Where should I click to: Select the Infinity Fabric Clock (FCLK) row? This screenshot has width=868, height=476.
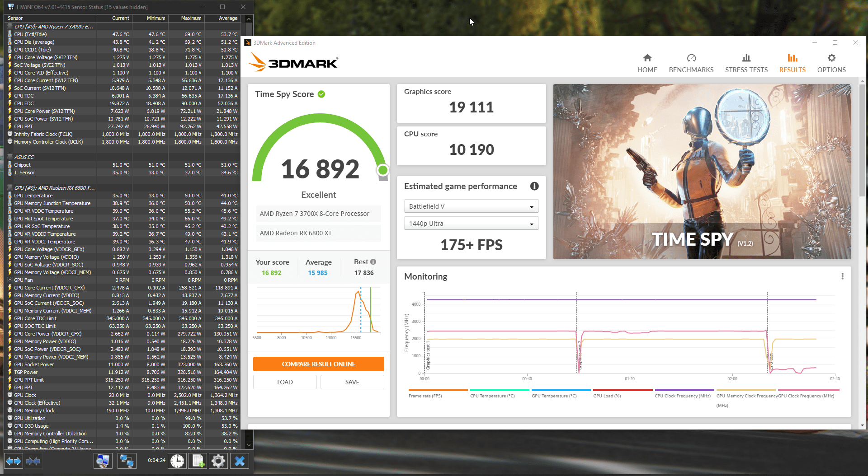[x=122, y=134]
